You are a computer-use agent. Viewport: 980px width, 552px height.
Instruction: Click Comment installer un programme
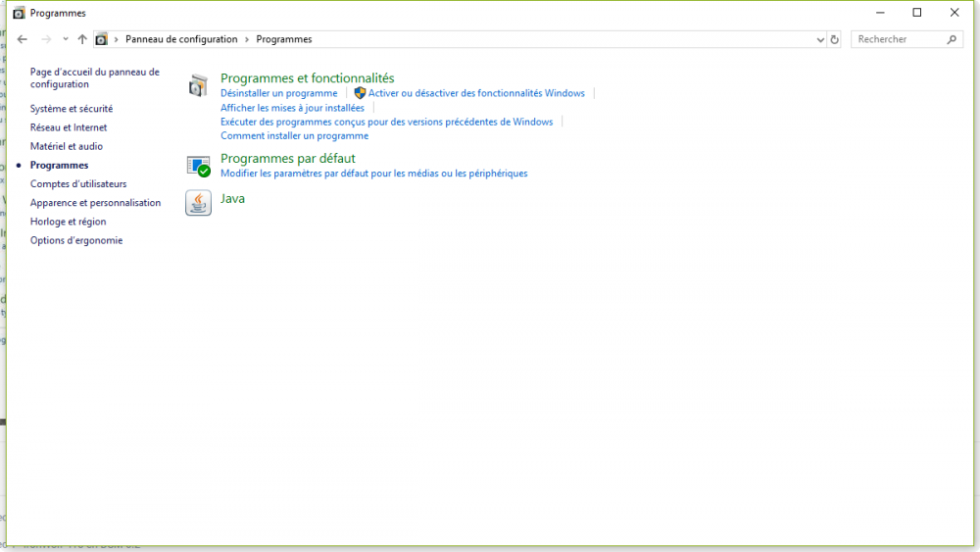coord(294,135)
